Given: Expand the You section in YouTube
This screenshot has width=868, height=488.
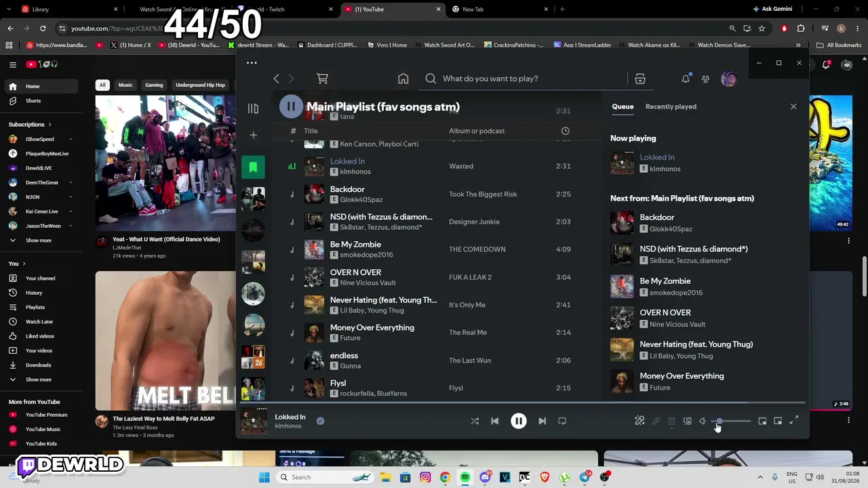Looking at the screenshot, I should point(17,264).
